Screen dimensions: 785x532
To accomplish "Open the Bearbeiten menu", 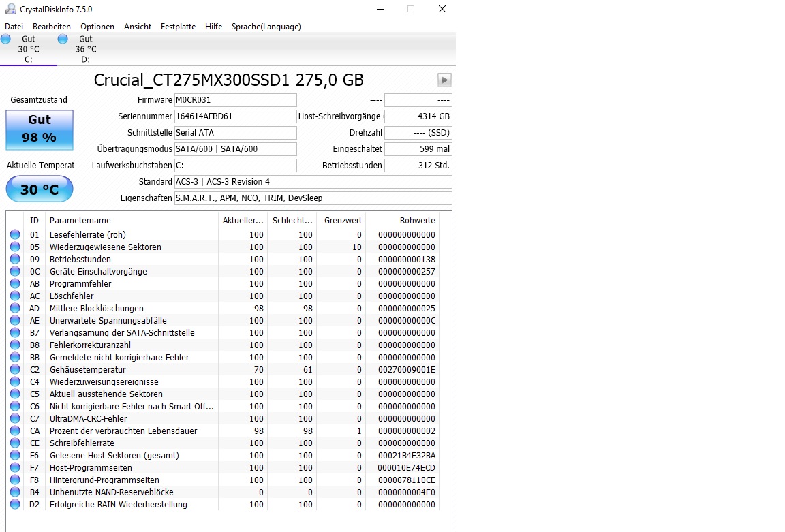I will [52, 27].
